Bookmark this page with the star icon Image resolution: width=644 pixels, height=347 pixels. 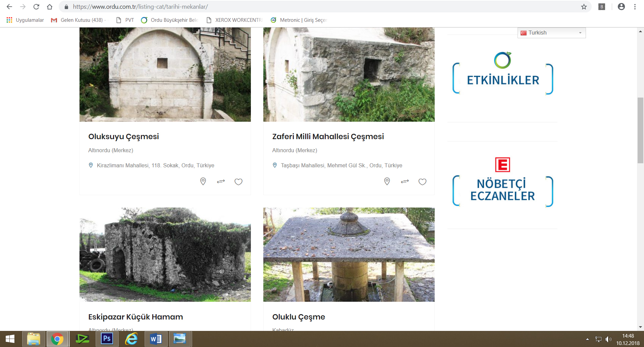coord(584,7)
